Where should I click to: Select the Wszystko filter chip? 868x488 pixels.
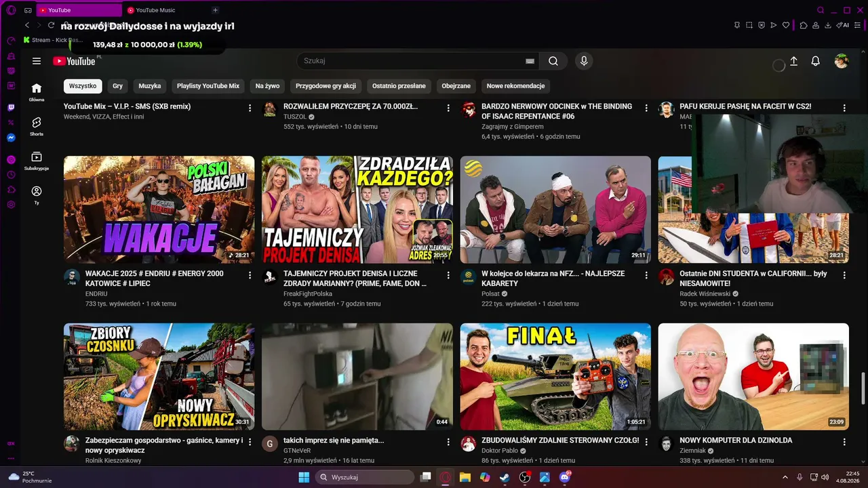point(83,86)
